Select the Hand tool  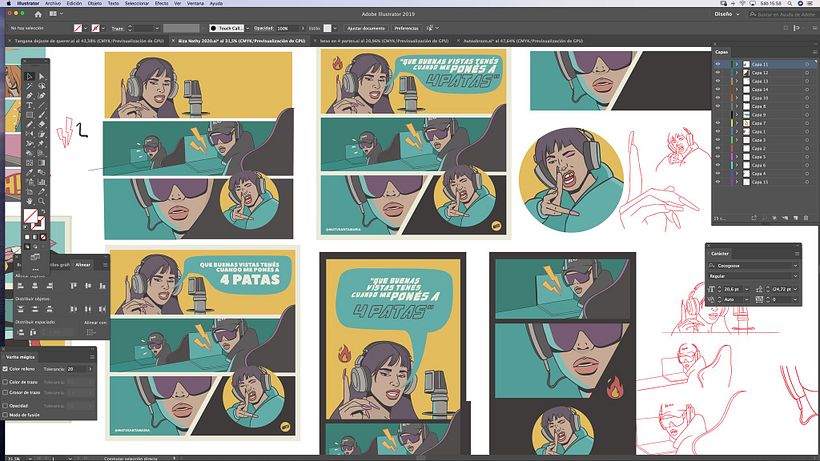29,201
